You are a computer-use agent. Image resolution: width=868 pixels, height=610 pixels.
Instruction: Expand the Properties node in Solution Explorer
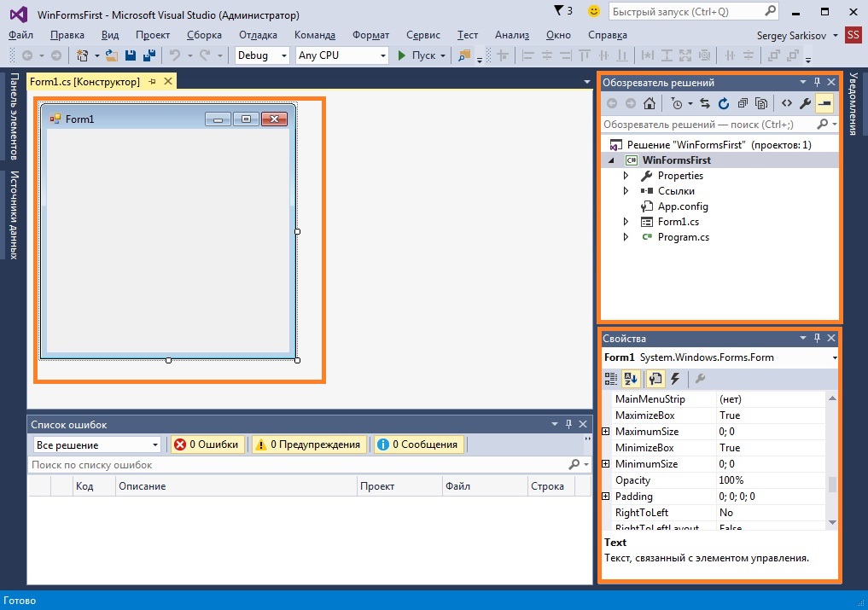pos(626,176)
